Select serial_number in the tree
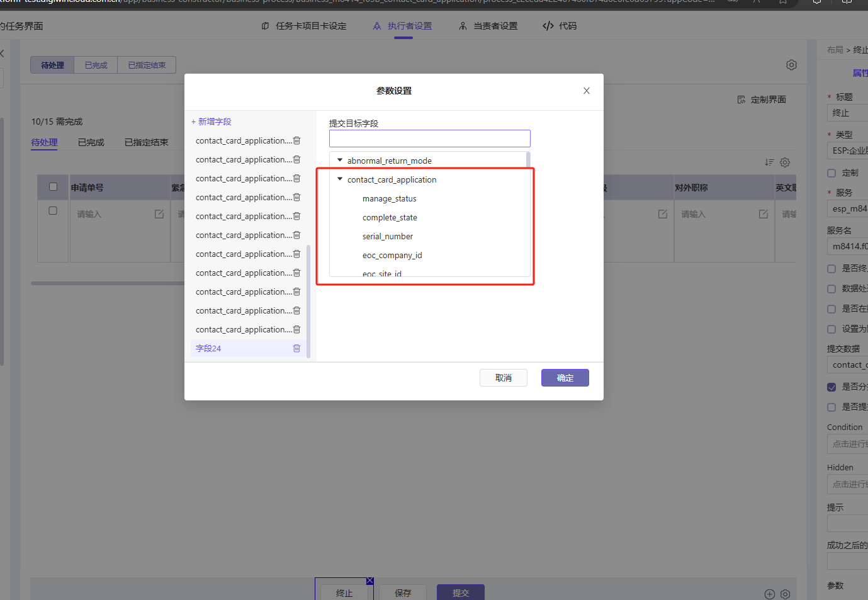This screenshot has height=600, width=868. (388, 236)
